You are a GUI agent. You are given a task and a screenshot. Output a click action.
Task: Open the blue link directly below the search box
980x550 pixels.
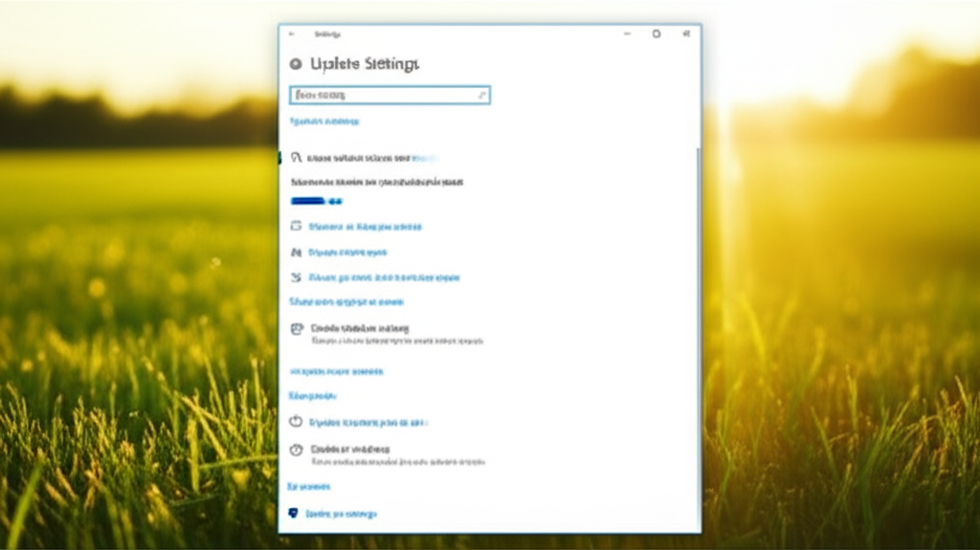click(x=324, y=121)
